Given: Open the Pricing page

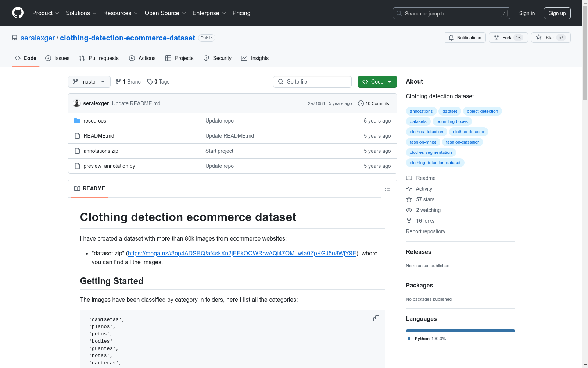Looking at the screenshot, I should point(241,13).
